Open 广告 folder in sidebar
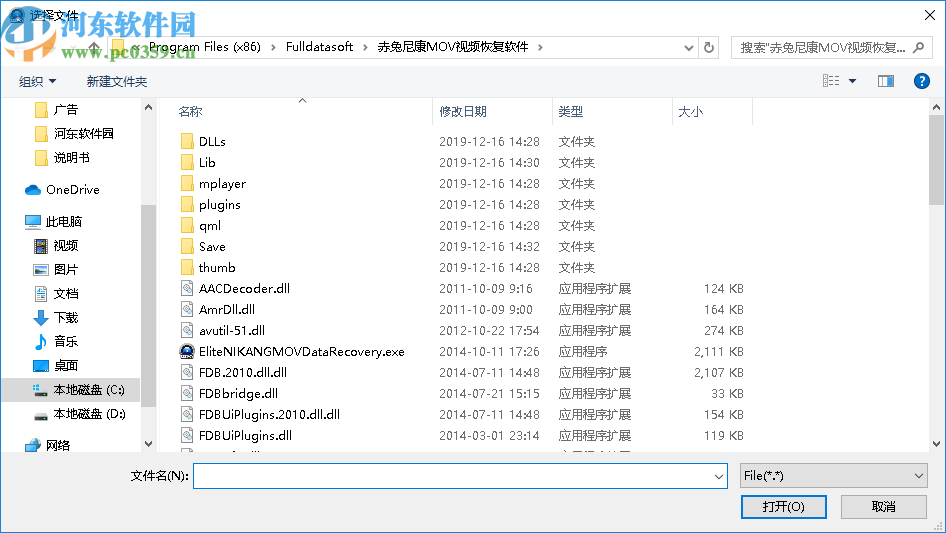 pos(56,110)
